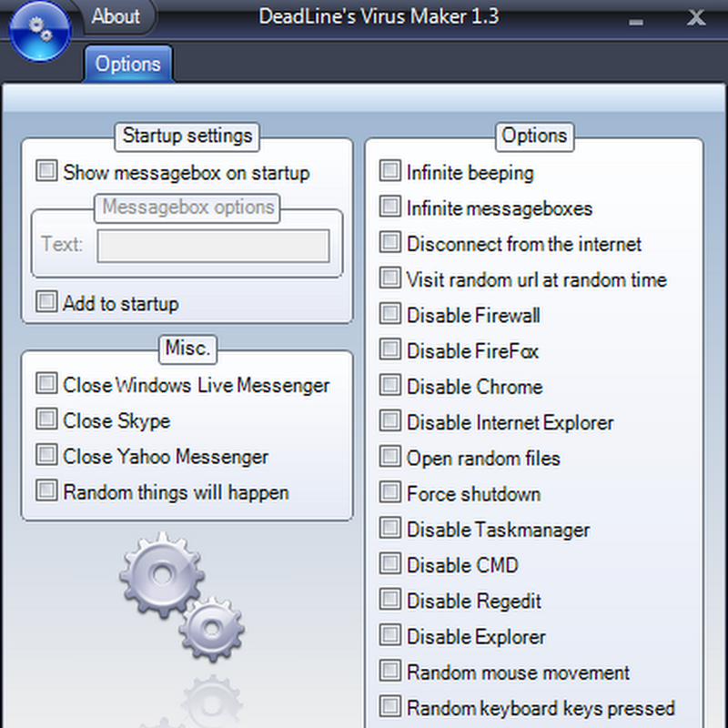Toggle Force shutdown checkbox

point(390,492)
